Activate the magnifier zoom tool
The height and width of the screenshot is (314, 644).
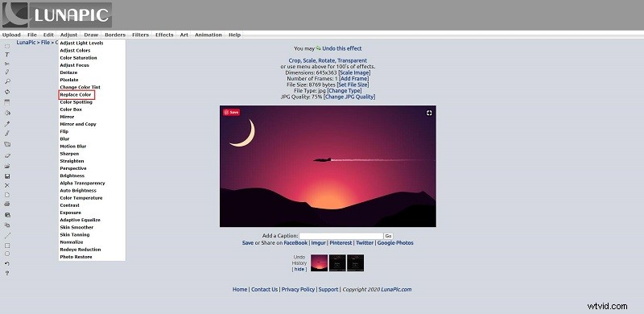7,81
